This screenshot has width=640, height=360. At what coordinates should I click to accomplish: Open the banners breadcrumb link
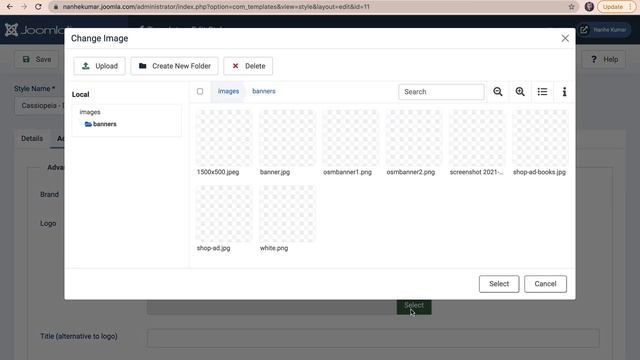tap(264, 91)
